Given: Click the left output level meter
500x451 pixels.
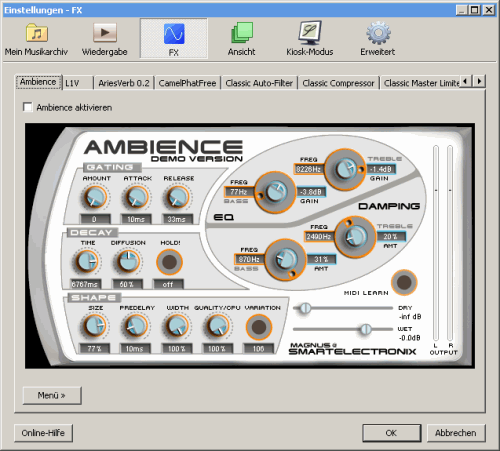Looking at the screenshot, I should pos(436,243).
